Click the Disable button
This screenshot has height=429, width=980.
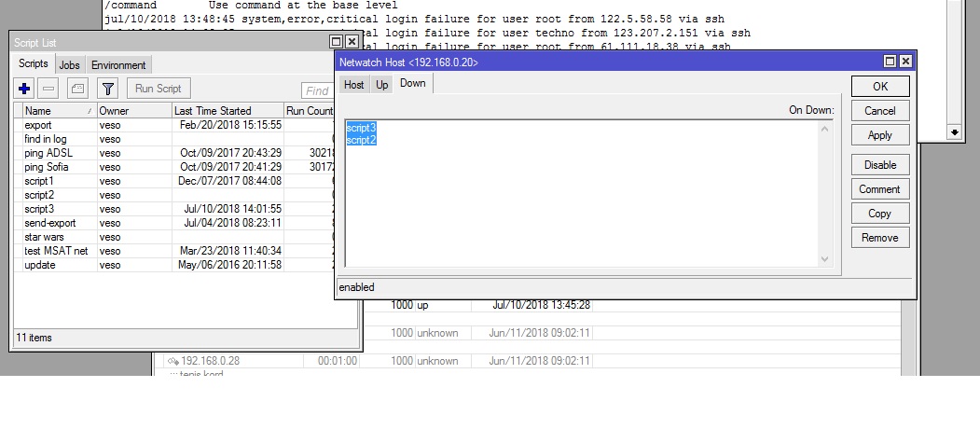(880, 165)
